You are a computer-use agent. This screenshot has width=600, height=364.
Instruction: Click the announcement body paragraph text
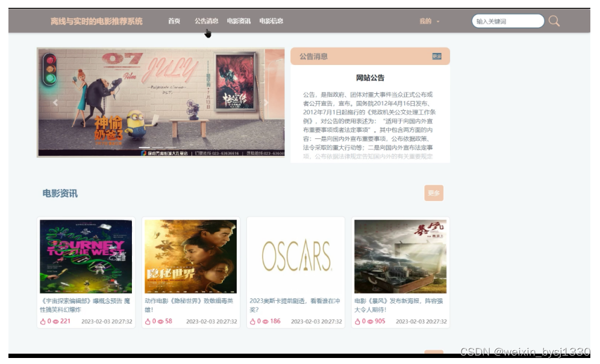[369, 125]
